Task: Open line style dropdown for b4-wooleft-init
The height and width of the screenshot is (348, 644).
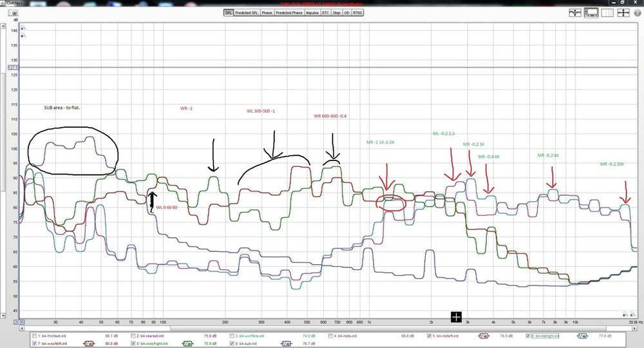Action: point(90,343)
